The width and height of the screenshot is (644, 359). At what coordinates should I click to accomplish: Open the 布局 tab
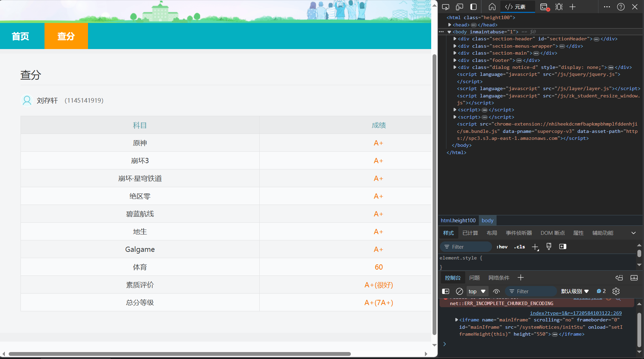[492, 233]
